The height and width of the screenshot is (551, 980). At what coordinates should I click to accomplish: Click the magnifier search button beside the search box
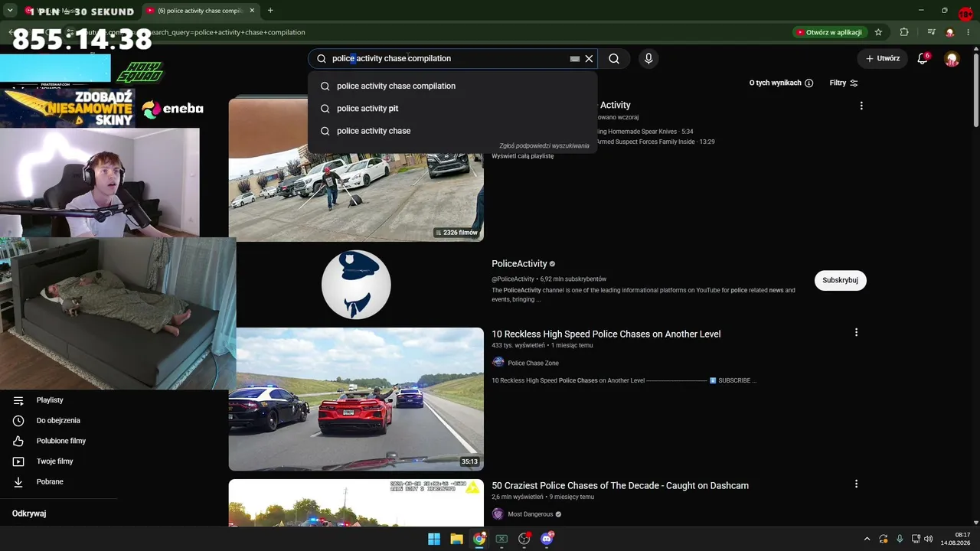(614, 58)
